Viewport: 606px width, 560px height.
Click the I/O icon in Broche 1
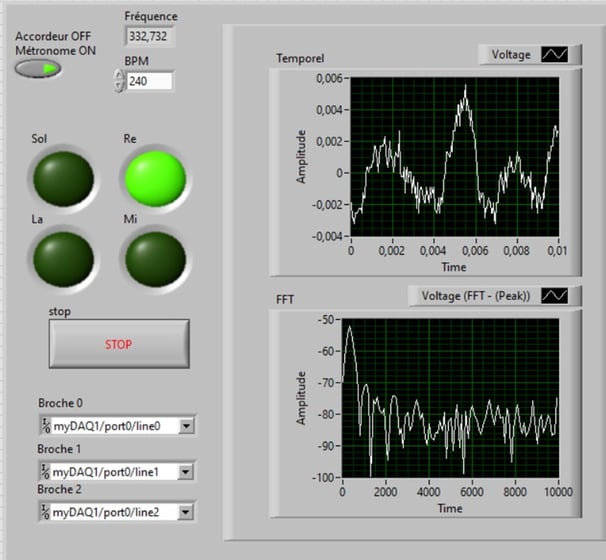tap(45, 471)
